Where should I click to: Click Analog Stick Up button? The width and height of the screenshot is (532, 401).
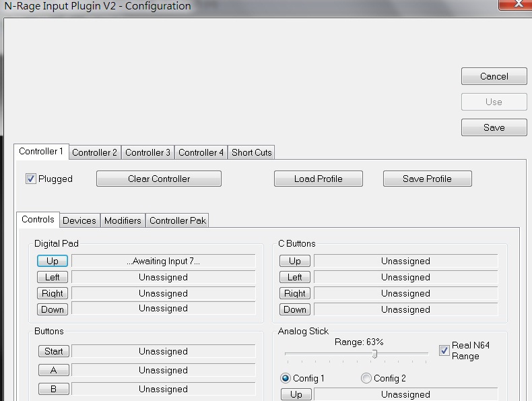point(296,394)
